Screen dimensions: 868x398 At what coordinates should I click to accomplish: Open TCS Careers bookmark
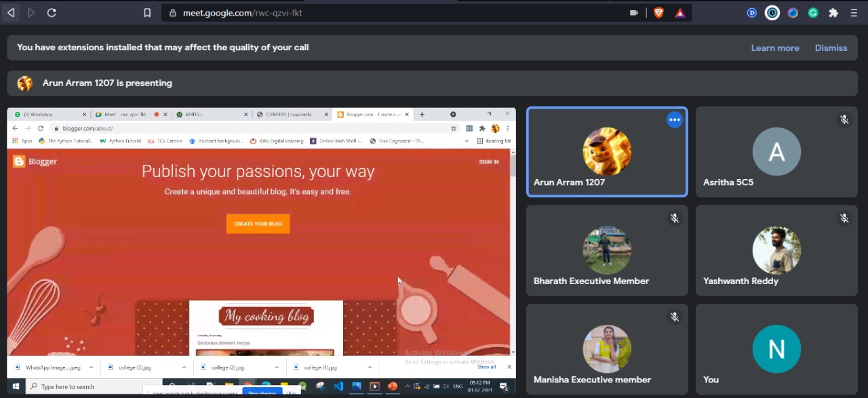[x=165, y=141]
